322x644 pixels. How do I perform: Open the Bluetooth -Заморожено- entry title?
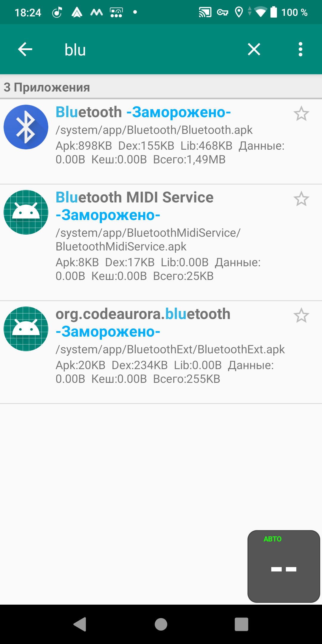[x=143, y=112]
